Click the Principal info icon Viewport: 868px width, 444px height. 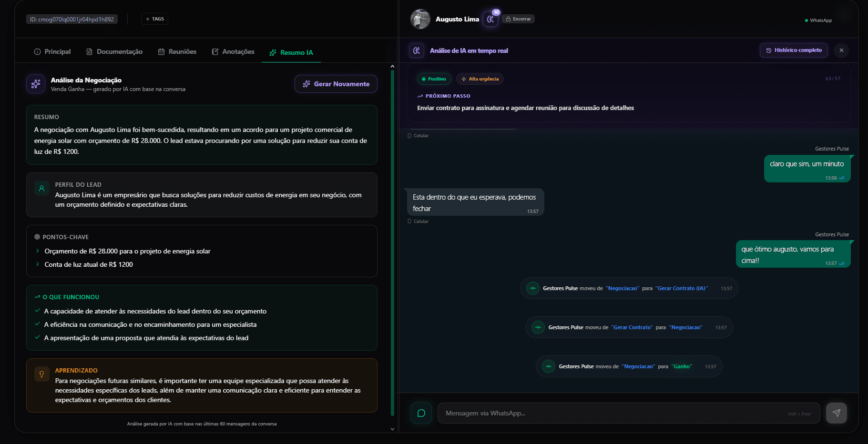[x=37, y=51]
